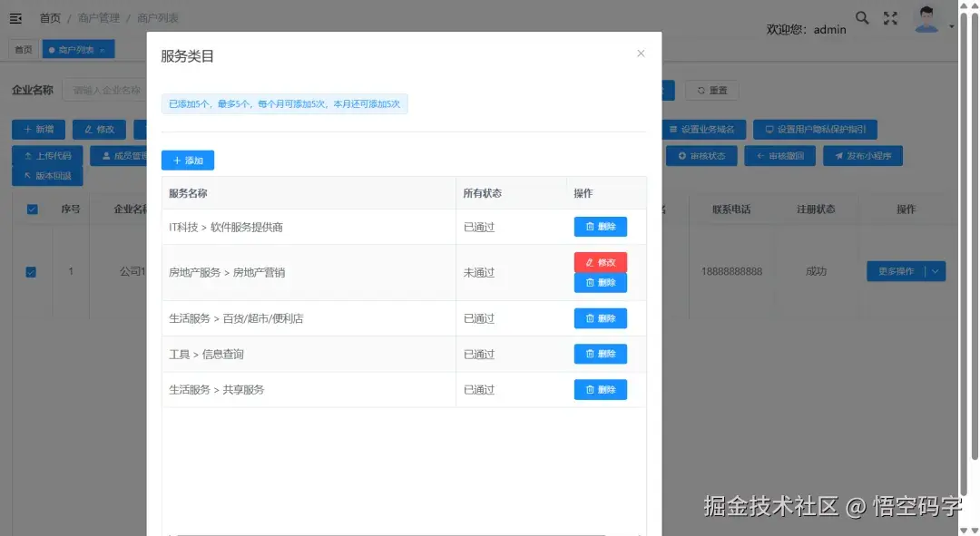Click the fullscreen expand icon
The height and width of the screenshot is (536, 980).
click(890, 17)
